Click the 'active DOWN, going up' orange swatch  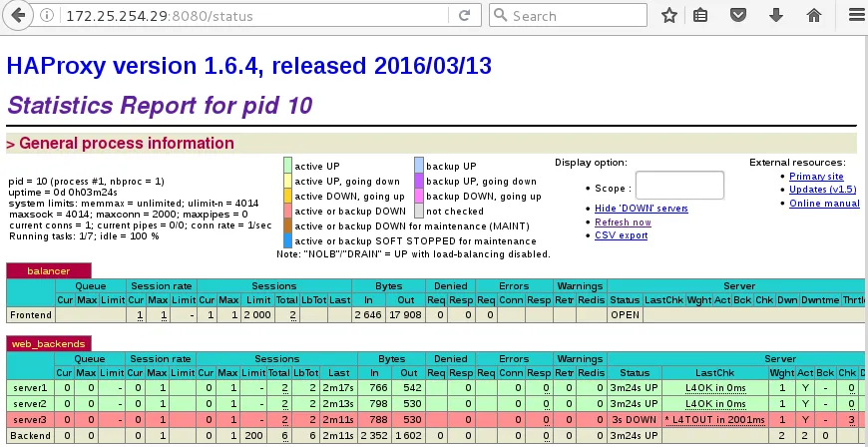(287, 196)
